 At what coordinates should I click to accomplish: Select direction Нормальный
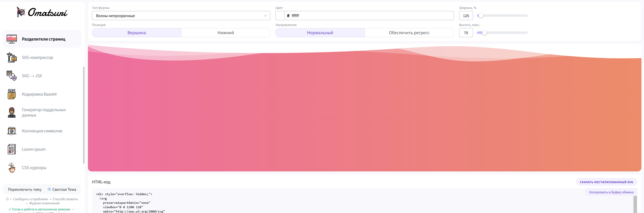(320, 33)
